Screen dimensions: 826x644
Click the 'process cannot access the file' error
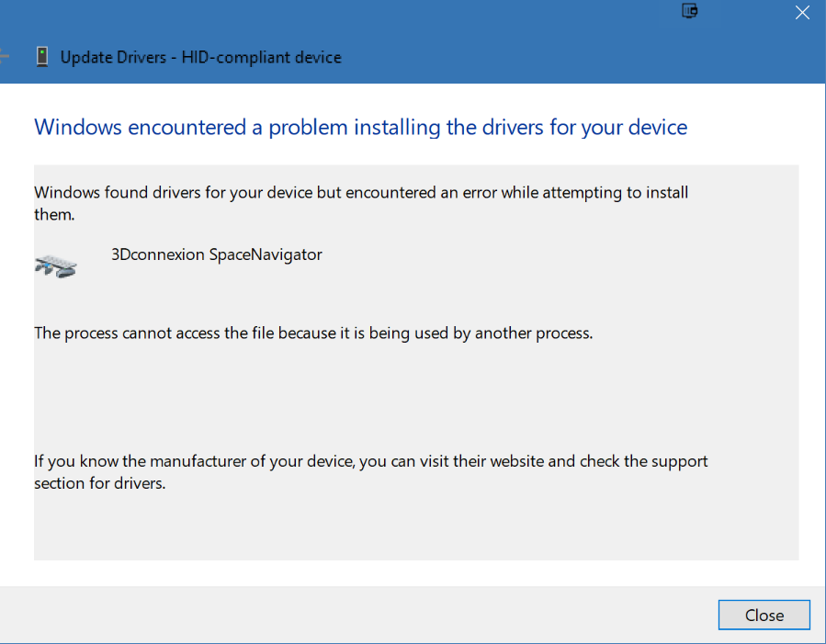coord(313,333)
